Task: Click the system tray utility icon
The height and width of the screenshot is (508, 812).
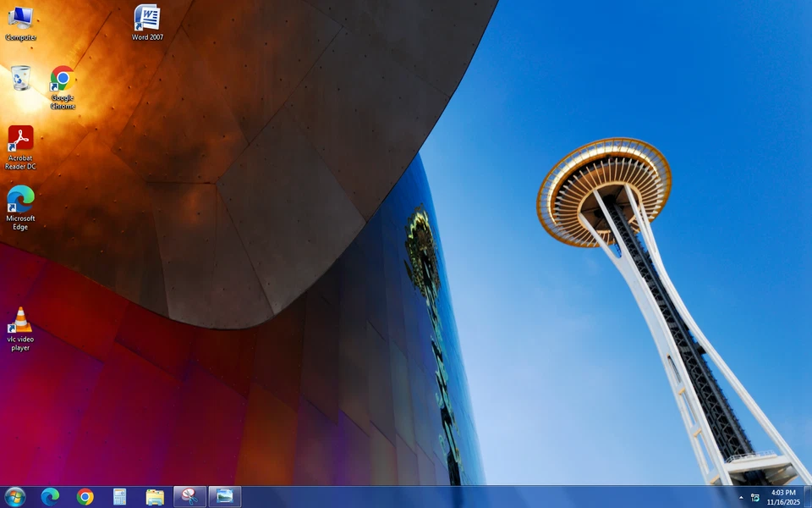Action: point(755,497)
